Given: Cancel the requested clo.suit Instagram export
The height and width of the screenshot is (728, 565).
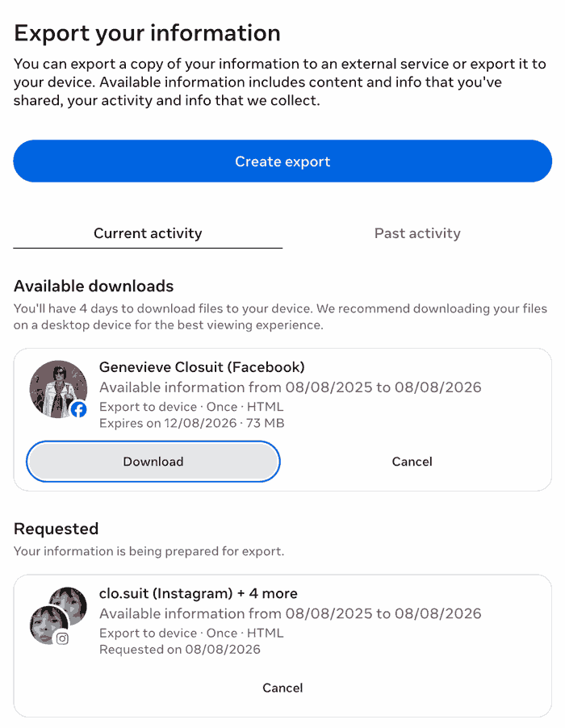Looking at the screenshot, I should tap(282, 688).
